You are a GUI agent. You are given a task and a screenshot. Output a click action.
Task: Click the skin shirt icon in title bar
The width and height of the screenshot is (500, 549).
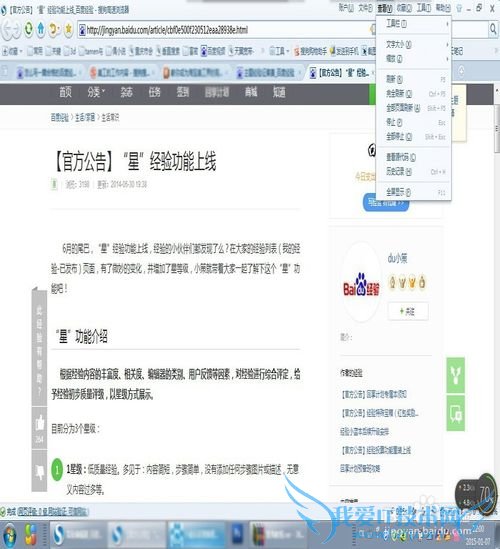(x=459, y=8)
